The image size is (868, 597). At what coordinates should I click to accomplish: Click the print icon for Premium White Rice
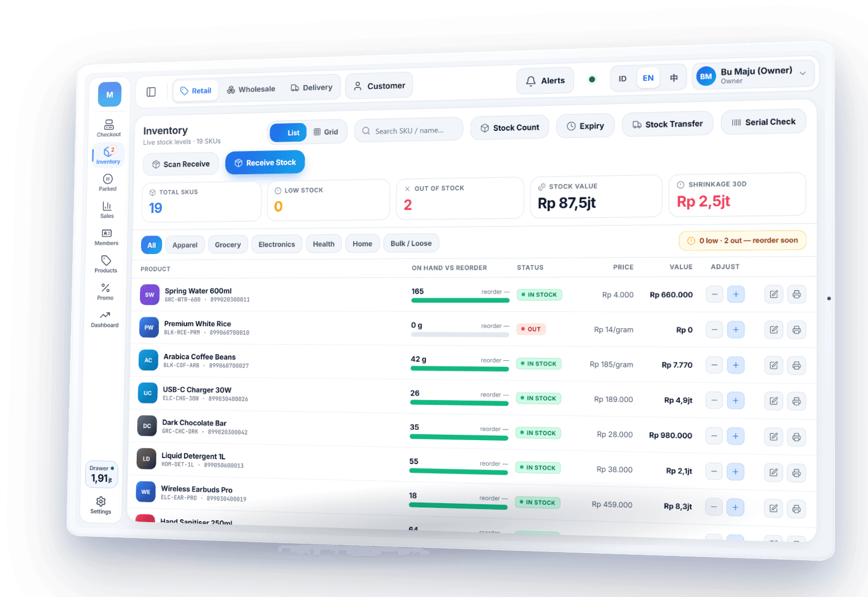[796, 329]
